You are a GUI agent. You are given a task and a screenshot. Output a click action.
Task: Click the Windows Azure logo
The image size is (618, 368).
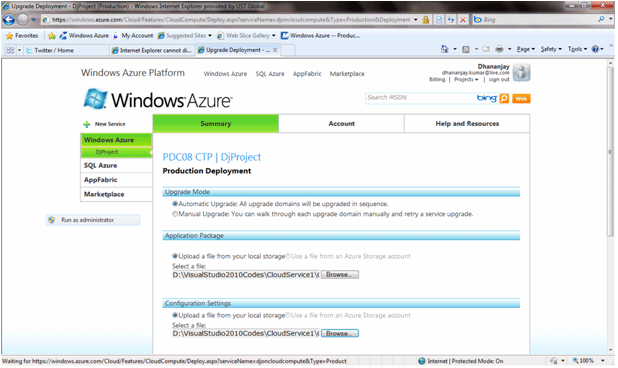[158, 100]
